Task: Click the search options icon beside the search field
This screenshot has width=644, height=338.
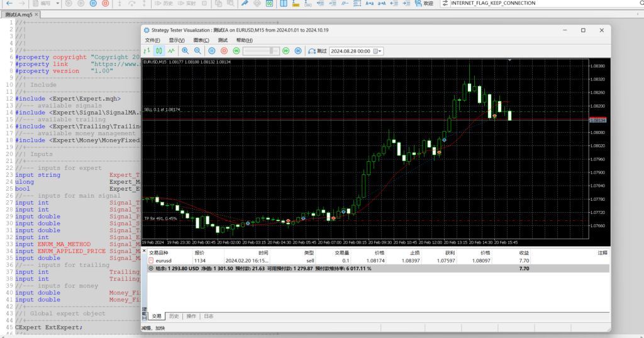Action: coord(445,3)
